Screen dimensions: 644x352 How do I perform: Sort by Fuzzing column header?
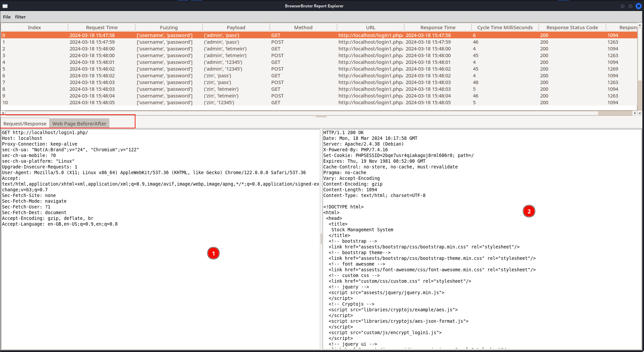169,27
